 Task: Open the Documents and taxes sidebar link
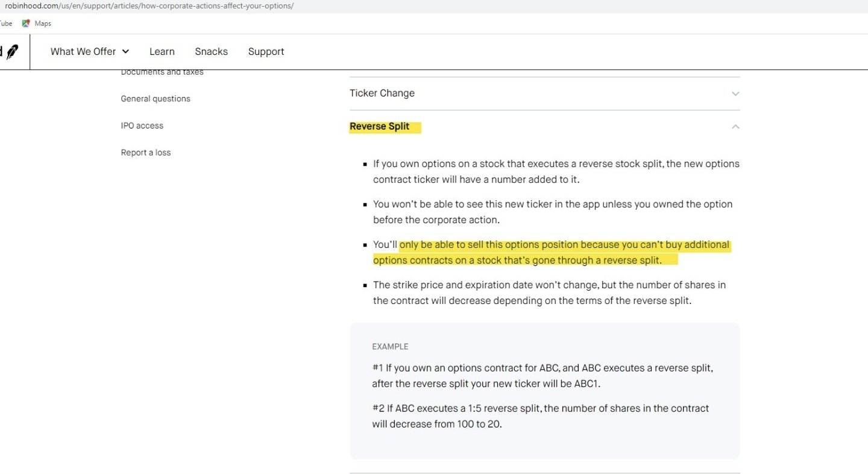click(162, 72)
